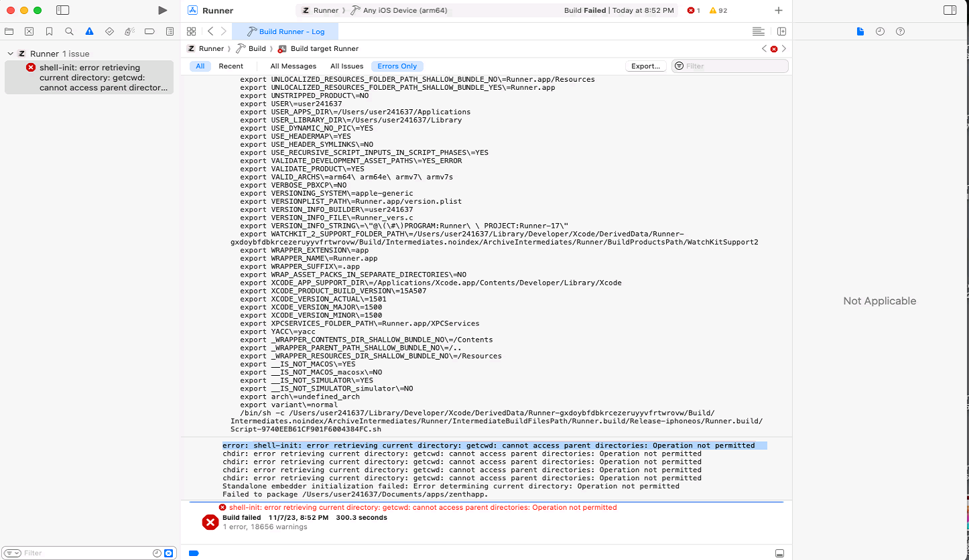Viewport: 969px width, 560px height.
Task: Add an editor on the right
Action: click(x=781, y=31)
